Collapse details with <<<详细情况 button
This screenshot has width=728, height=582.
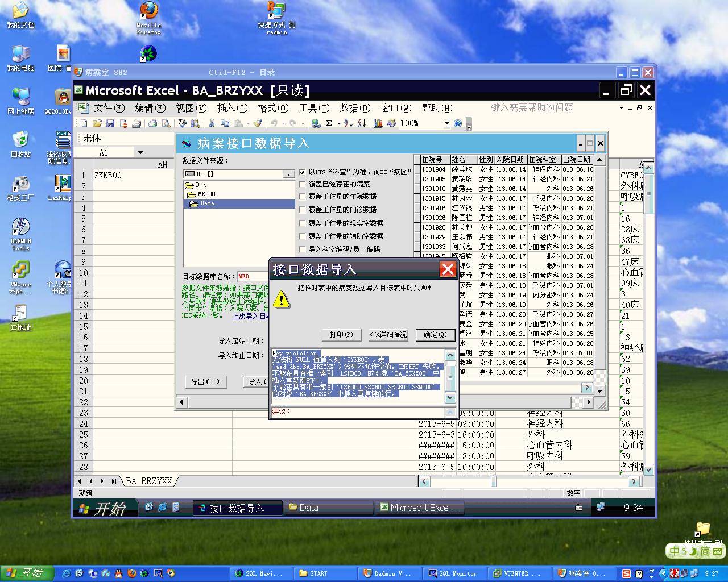click(388, 335)
